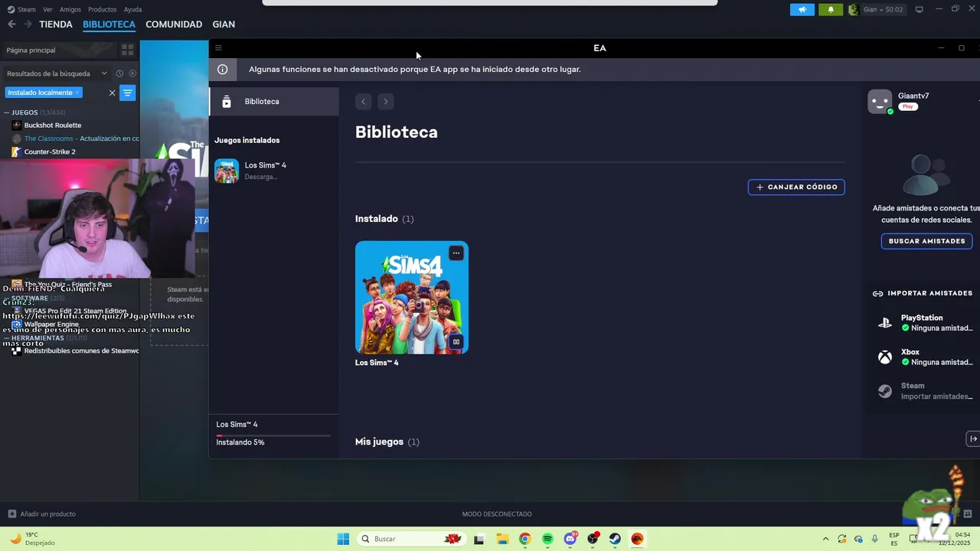Collapse the EA friends panel arrow
Image resolution: width=980 pixels, height=551 pixels.
(x=973, y=439)
